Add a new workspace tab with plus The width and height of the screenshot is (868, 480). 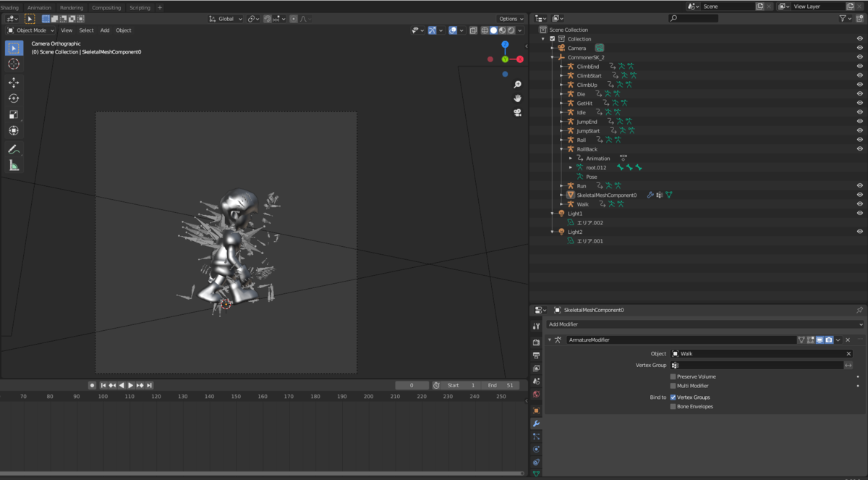point(160,7)
